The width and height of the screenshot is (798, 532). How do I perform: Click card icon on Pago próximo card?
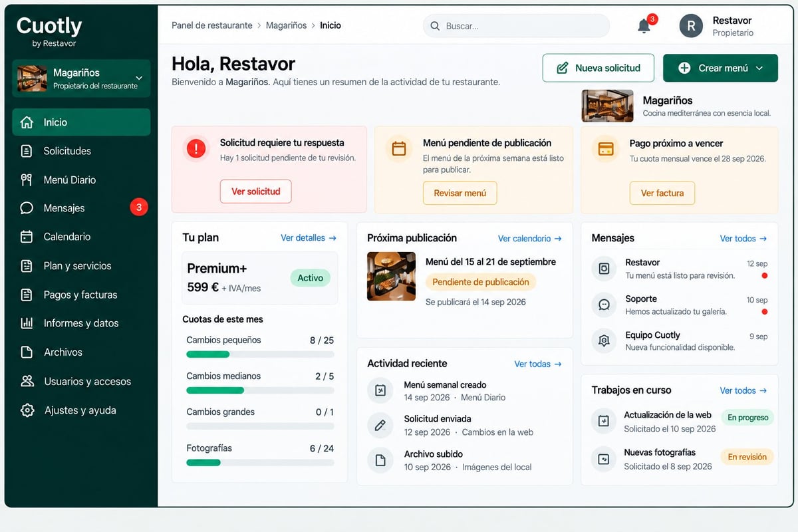click(x=605, y=148)
